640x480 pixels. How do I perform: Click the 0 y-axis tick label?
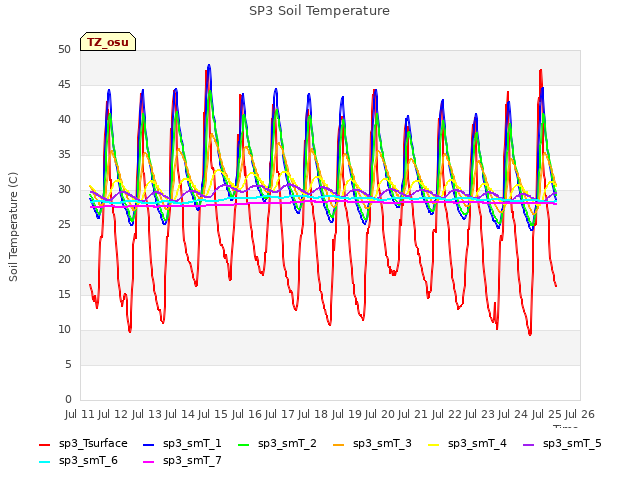pos(68,400)
